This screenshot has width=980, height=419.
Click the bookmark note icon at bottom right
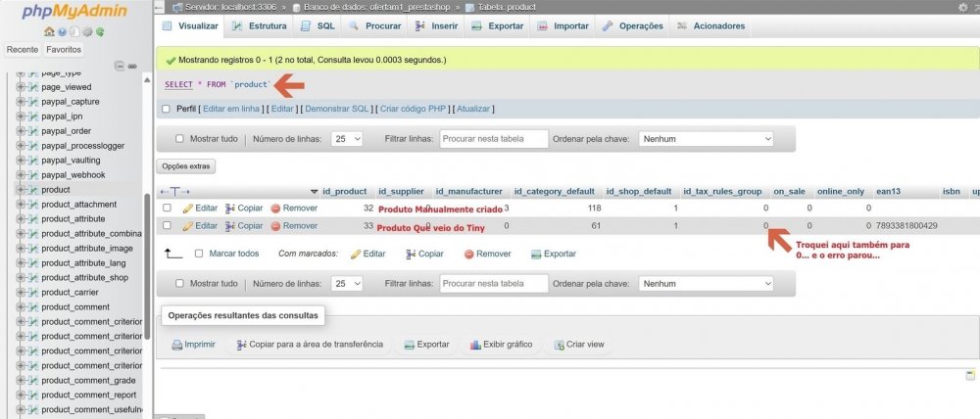tap(970, 375)
